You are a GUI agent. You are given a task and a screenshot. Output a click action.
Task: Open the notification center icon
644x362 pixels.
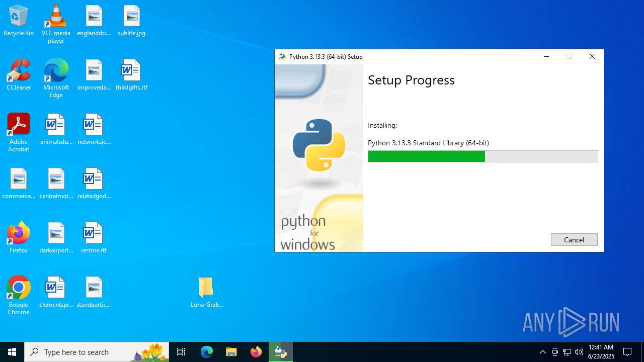pyautogui.click(x=627, y=352)
